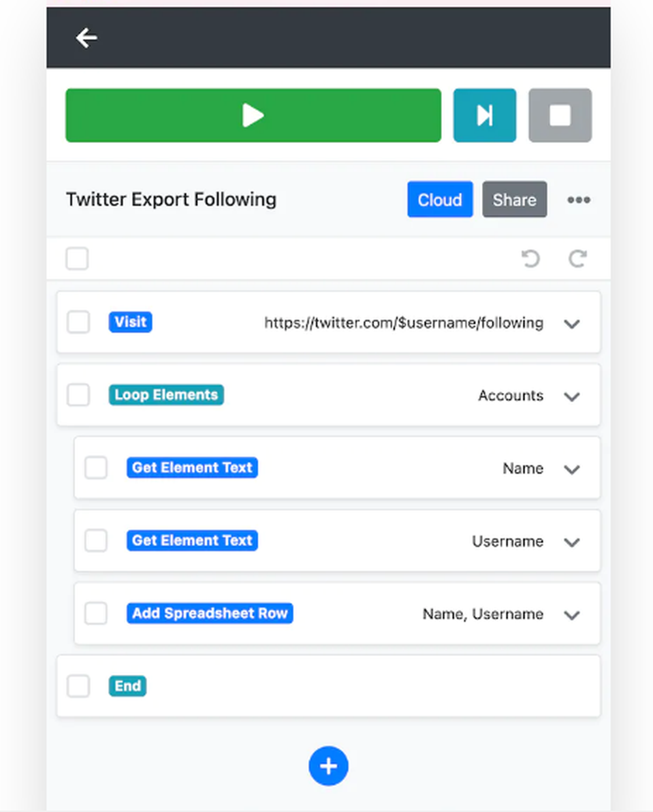
Task: Go back with the left arrow icon
Action: [86, 38]
